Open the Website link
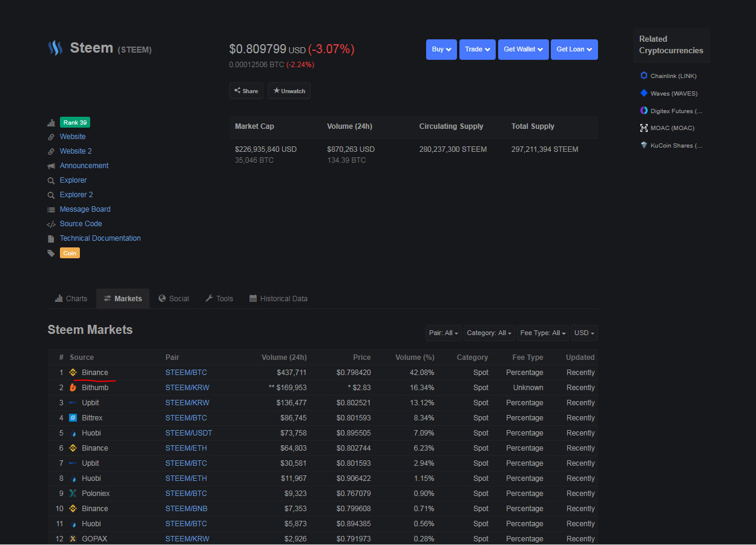This screenshot has height=545, width=756. pyautogui.click(x=73, y=137)
